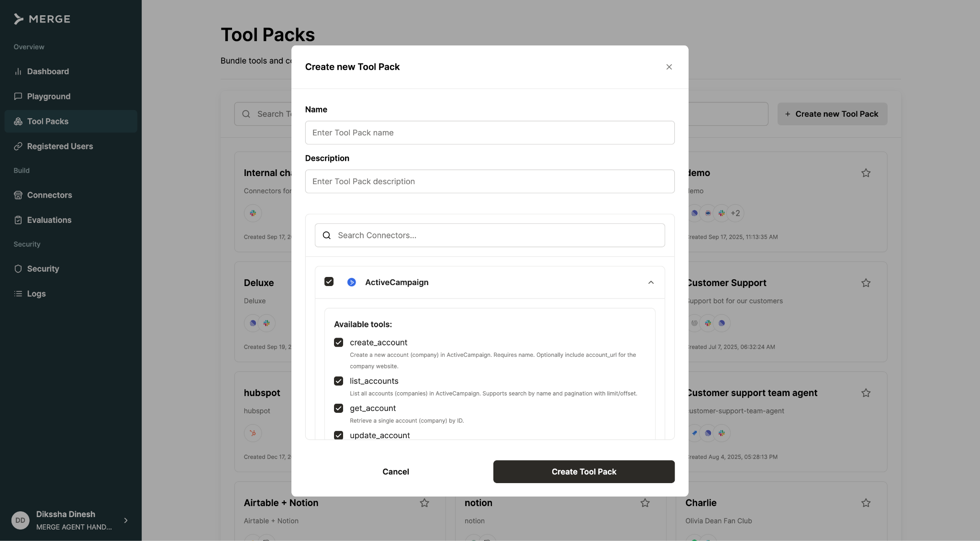The width and height of the screenshot is (980, 541).
Task: Click the +2 connectors badge on demo card
Action: point(735,213)
